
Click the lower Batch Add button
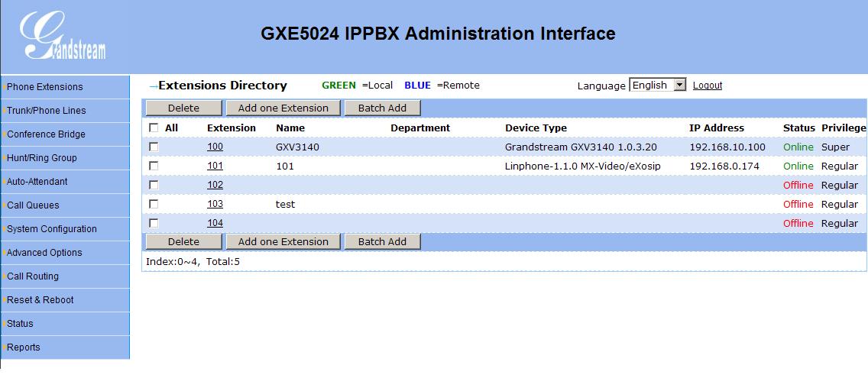383,241
